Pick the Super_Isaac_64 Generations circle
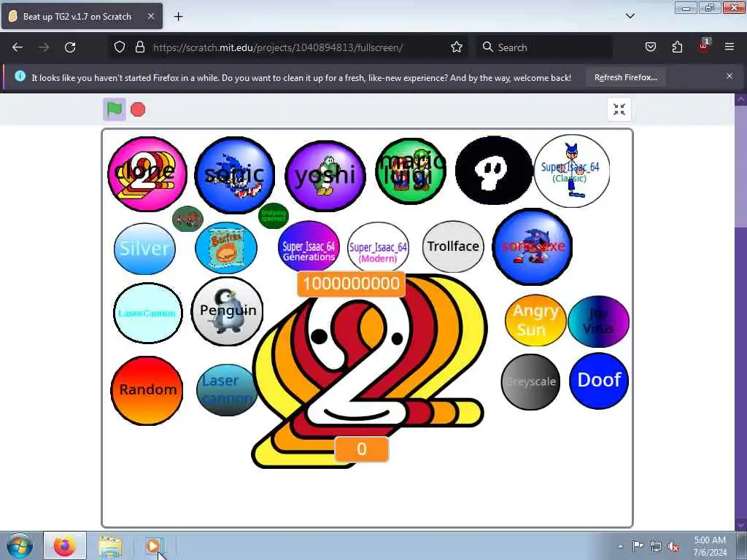This screenshot has width=747, height=560. click(309, 248)
